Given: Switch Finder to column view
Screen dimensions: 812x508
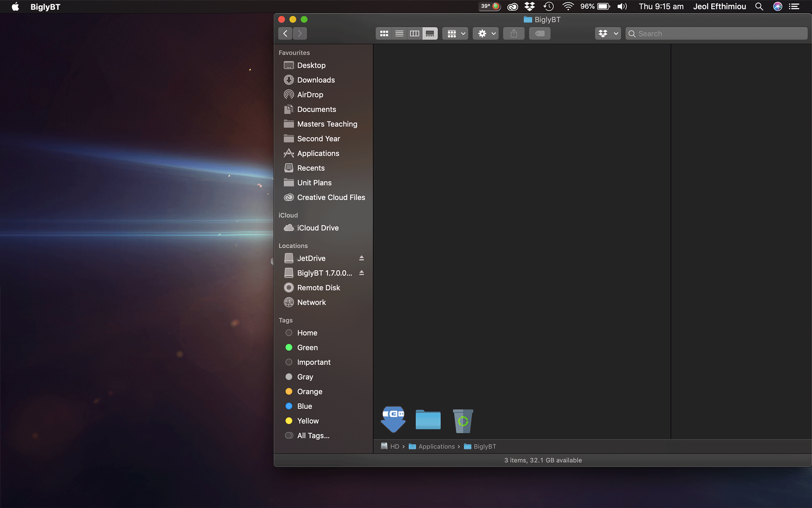Looking at the screenshot, I should tap(415, 34).
